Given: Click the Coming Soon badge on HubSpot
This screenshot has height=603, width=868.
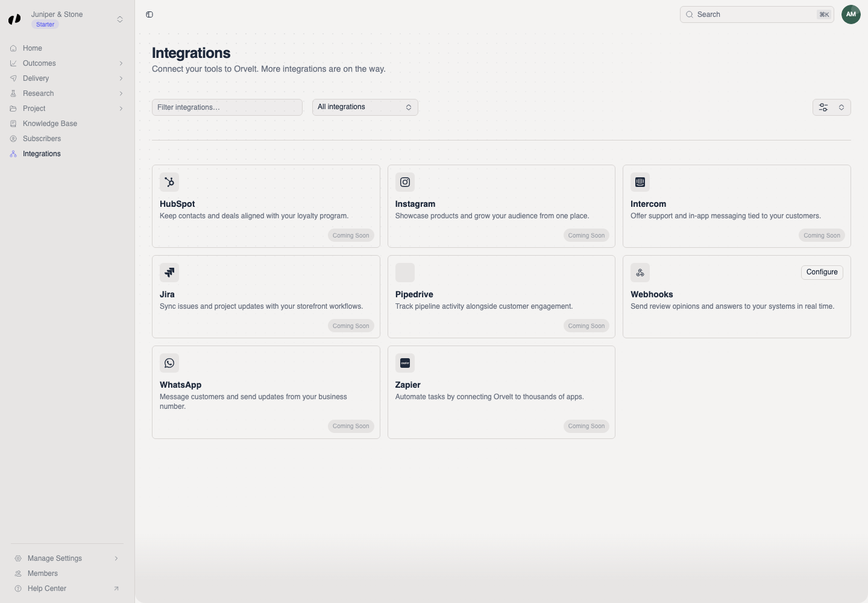Looking at the screenshot, I should [x=351, y=235].
